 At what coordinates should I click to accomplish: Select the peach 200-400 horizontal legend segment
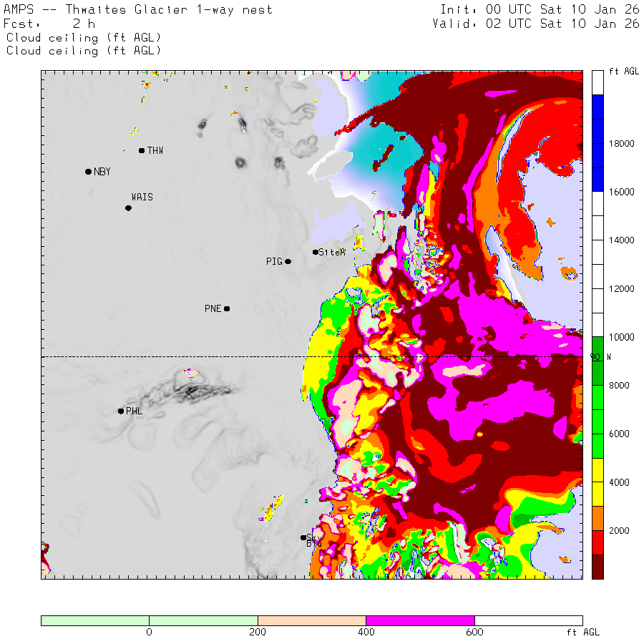311,620
